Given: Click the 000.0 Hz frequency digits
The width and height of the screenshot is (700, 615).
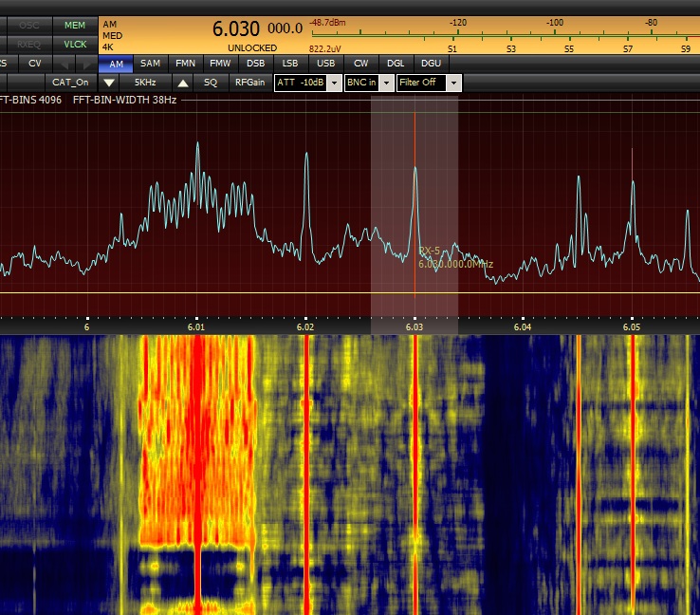Looking at the screenshot, I should 285,29.
